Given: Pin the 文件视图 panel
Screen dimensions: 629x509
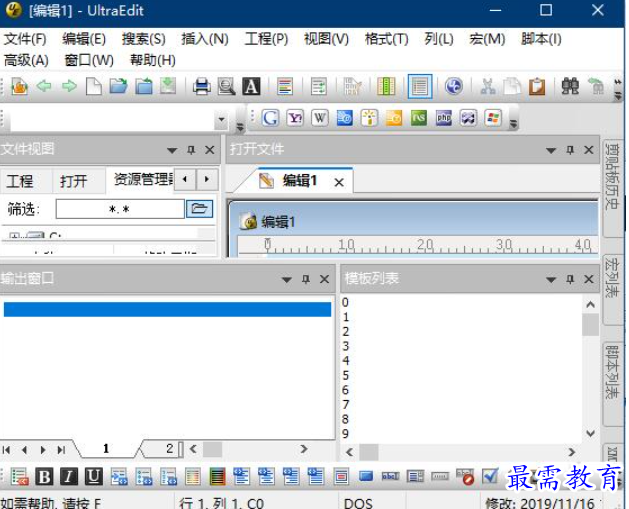Looking at the screenshot, I should pos(191,150).
